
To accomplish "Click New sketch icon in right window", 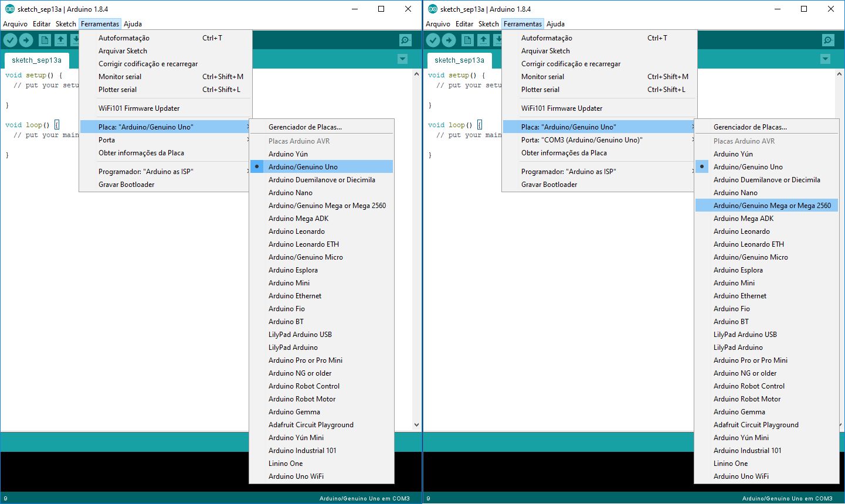I will pos(467,40).
